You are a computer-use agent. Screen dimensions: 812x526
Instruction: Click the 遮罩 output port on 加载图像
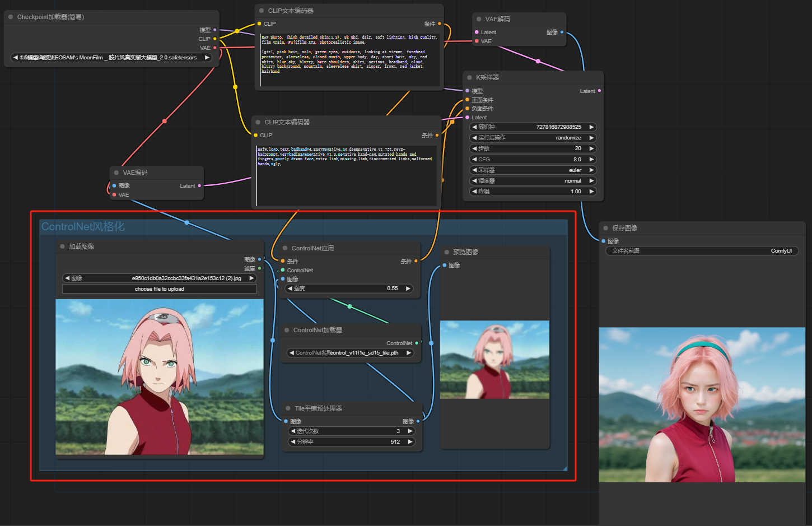[x=259, y=268]
